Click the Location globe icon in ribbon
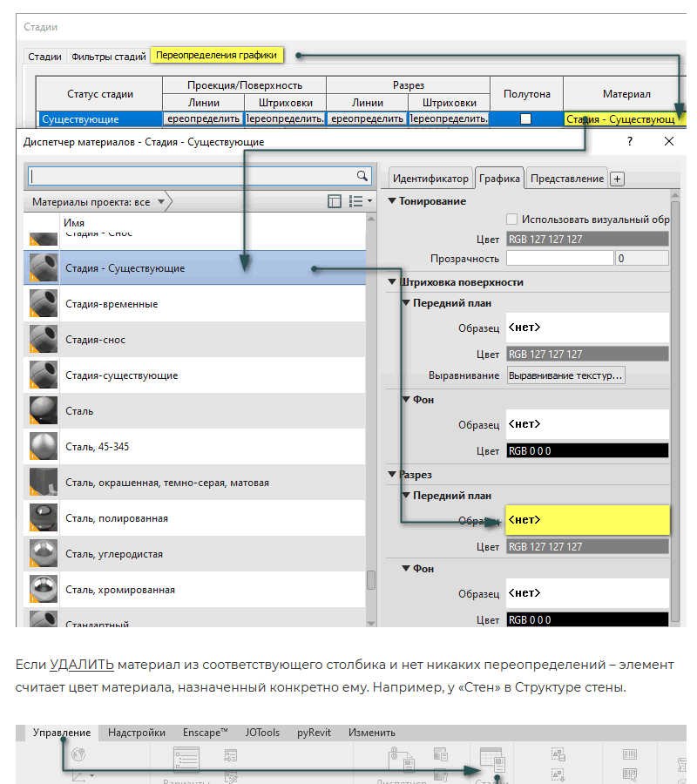 tap(78, 754)
